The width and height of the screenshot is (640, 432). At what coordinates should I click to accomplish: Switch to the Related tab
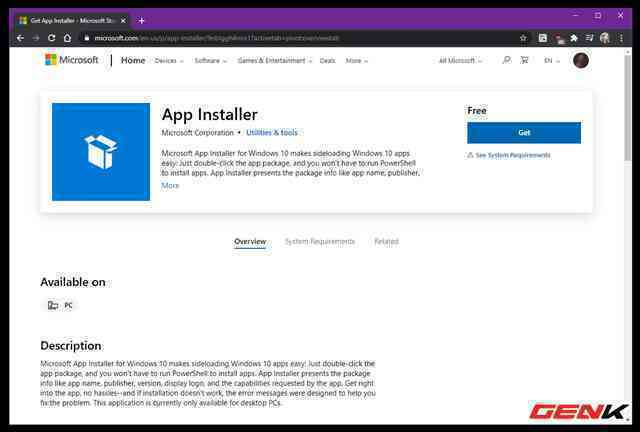[x=386, y=242]
